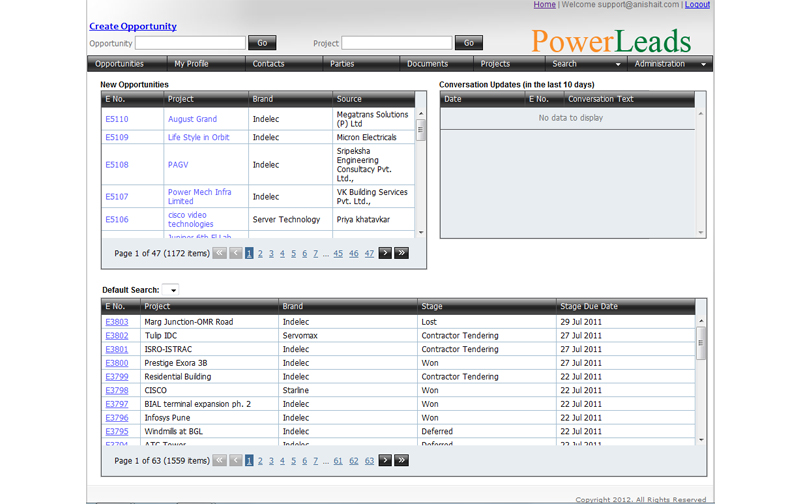The height and width of the screenshot is (504, 800).
Task: Click Logout in the top right
Action: [x=697, y=5]
